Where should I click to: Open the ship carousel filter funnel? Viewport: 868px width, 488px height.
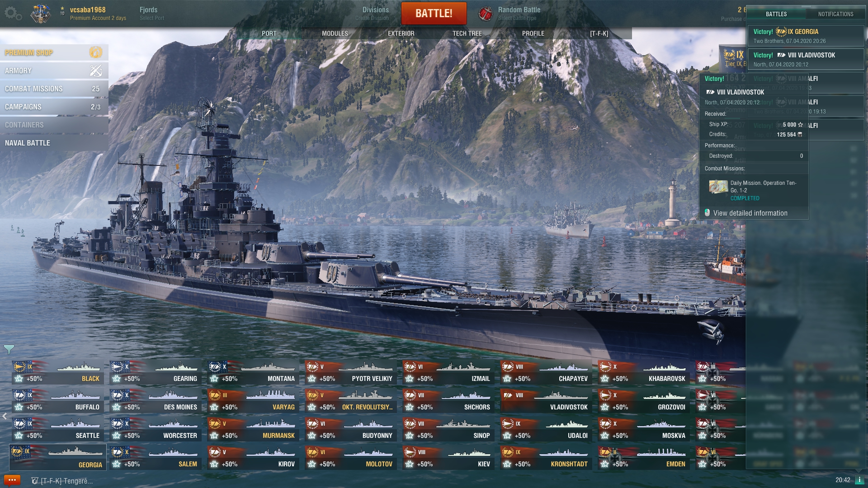point(9,349)
